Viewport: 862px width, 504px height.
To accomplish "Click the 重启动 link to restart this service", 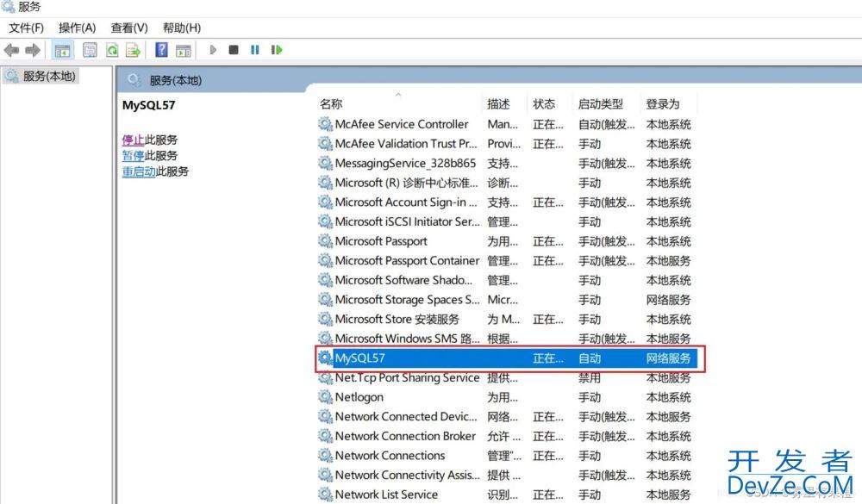I will 139,171.
